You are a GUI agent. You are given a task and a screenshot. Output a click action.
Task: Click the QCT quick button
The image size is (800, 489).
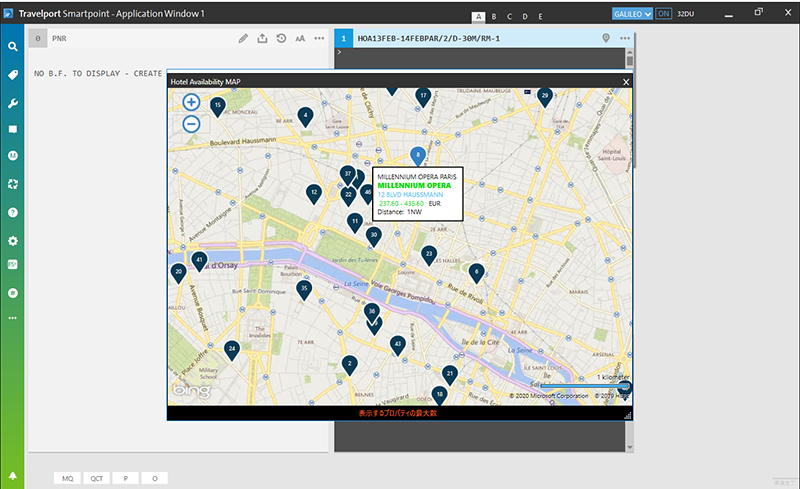click(96, 478)
